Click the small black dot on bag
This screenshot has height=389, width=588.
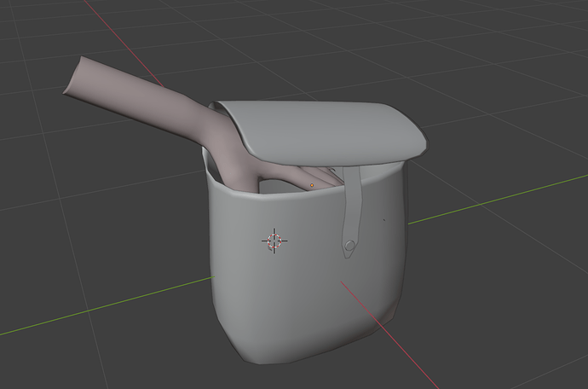(383, 220)
